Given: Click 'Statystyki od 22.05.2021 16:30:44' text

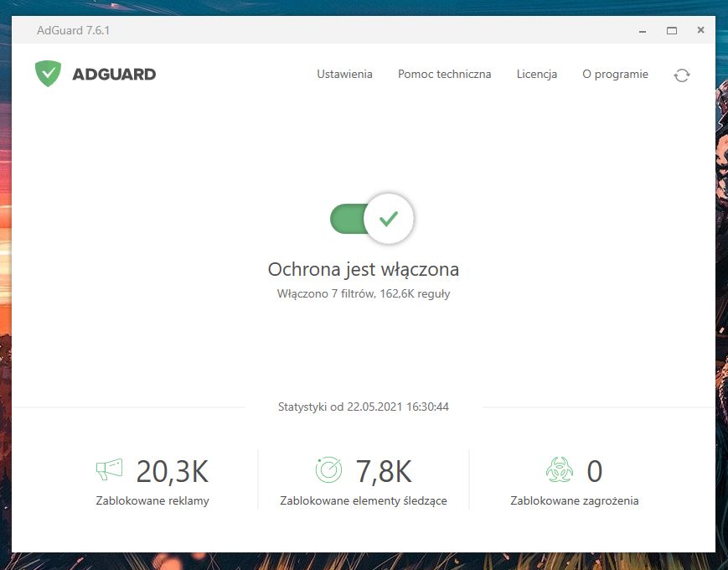Looking at the screenshot, I should (364, 407).
